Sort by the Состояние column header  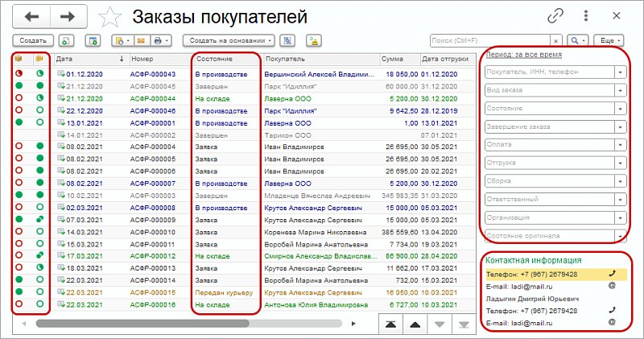tap(227, 59)
